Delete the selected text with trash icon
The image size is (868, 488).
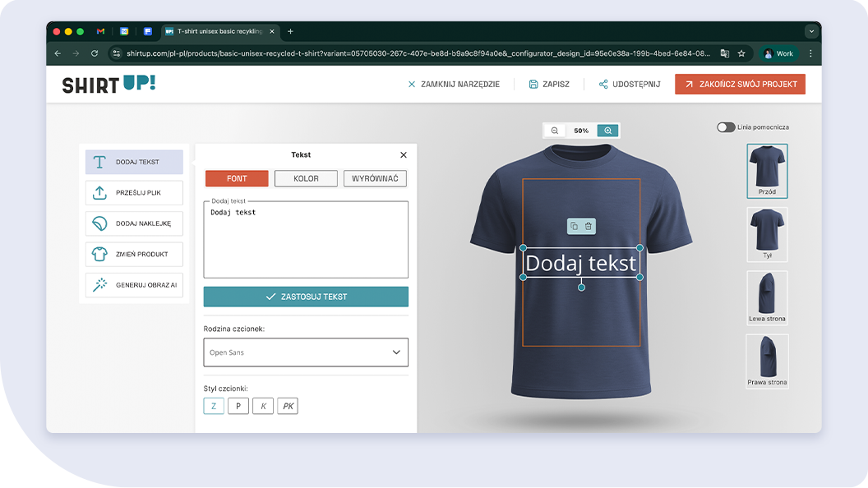(589, 226)
